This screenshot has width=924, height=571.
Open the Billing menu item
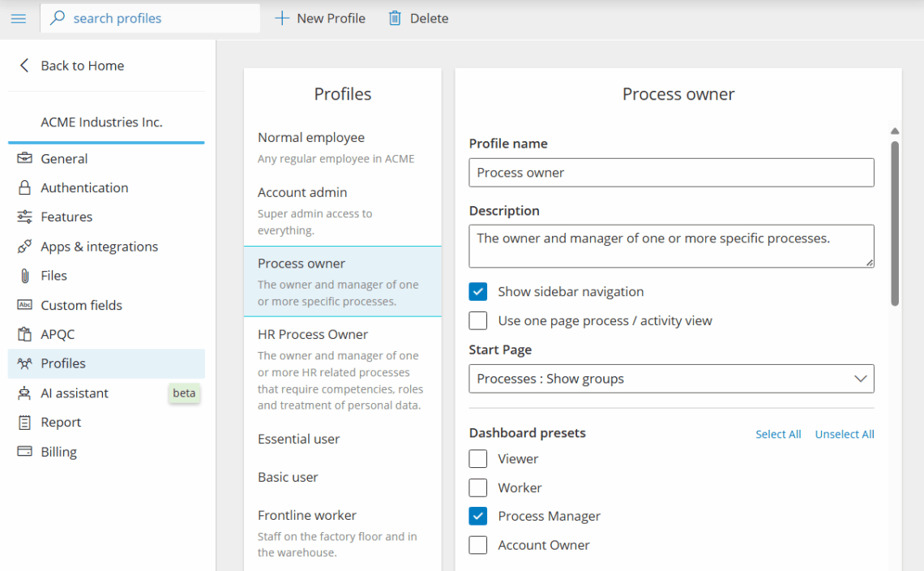pyautogui.click(x=58, y=452)
